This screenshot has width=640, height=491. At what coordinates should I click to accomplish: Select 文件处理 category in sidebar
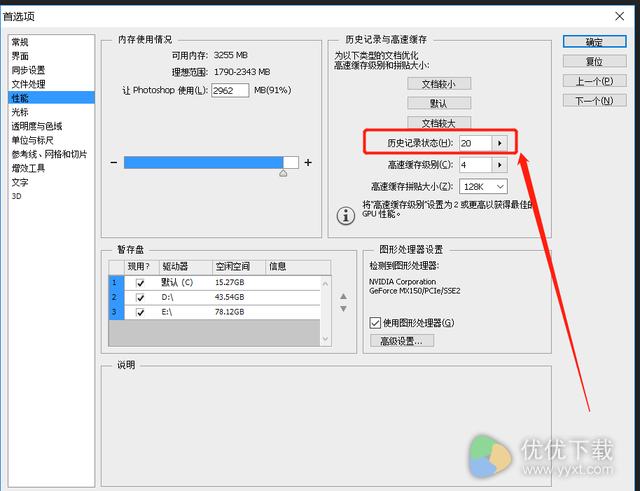28,84
